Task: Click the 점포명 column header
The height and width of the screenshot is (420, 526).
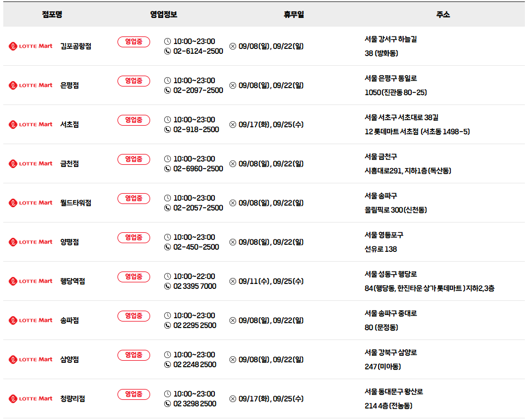Action: click(52, 15)
